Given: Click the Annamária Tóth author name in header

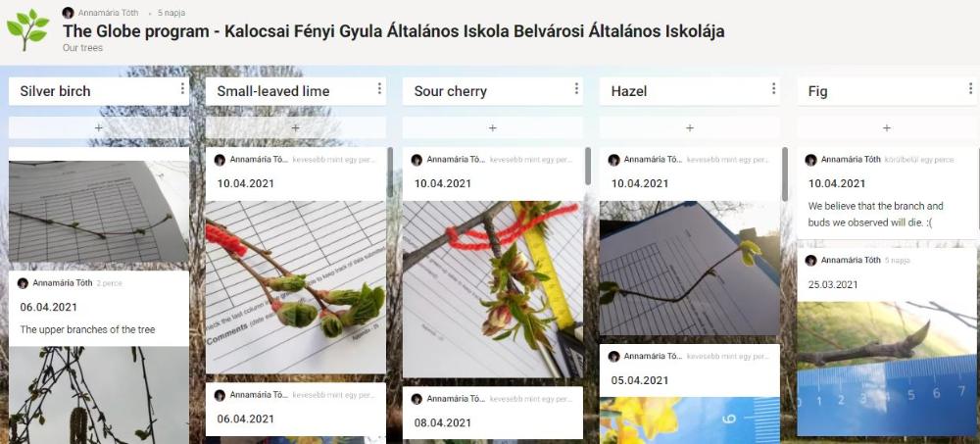Looking at the screenshot, I should 109,13.
